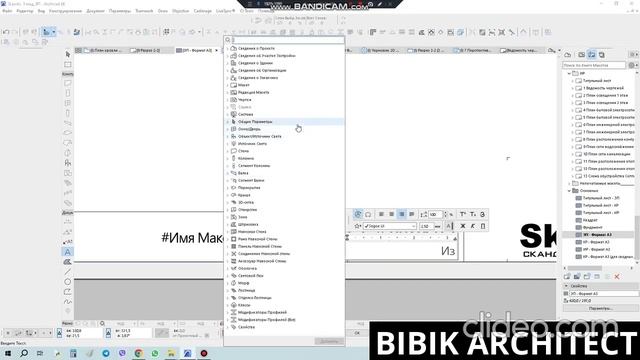Open the 'Редактор' menu
This screenshot has height=360, width=640.
pyautogui.click(x=24, y=11)
